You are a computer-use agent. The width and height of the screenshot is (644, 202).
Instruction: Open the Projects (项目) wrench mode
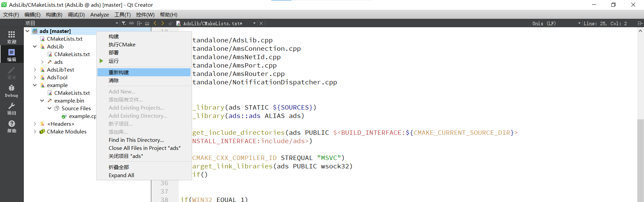click(11, 109)
